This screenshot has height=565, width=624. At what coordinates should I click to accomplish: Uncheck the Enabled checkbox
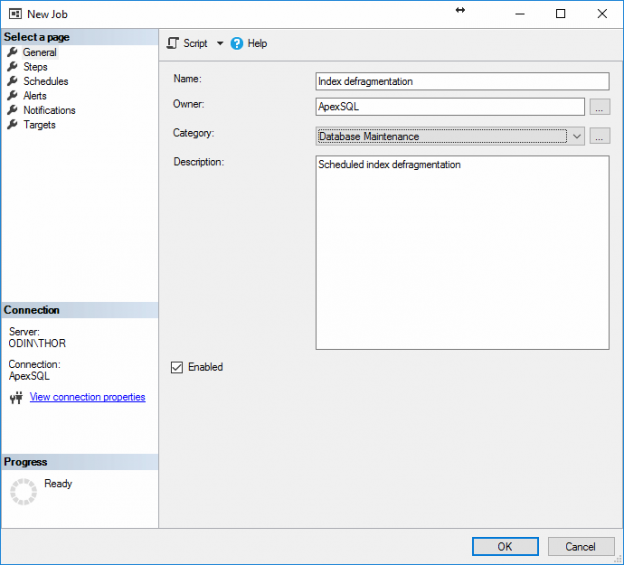tap(177, 367)
